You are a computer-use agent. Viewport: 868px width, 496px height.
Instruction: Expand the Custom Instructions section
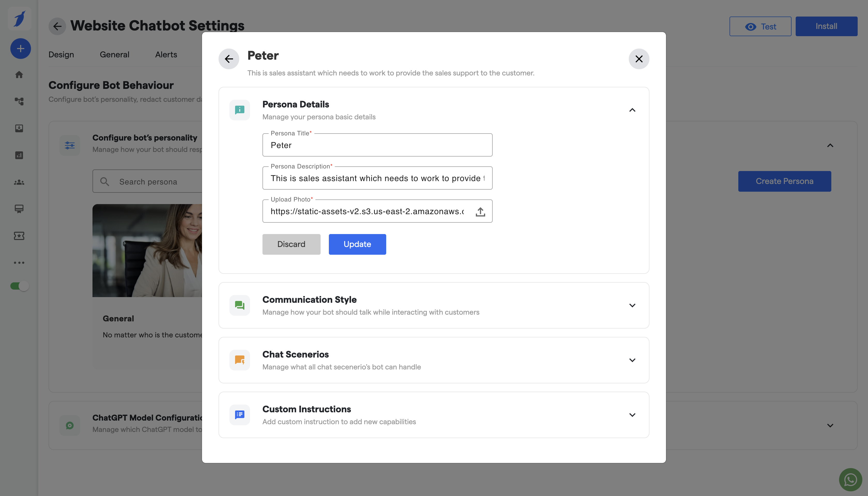(x=632, y=415)
